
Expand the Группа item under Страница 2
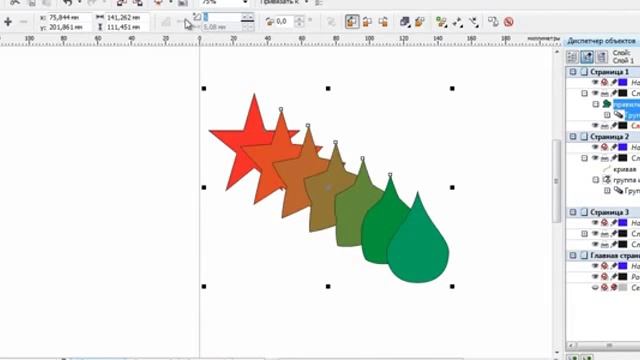tap(607, 190)
